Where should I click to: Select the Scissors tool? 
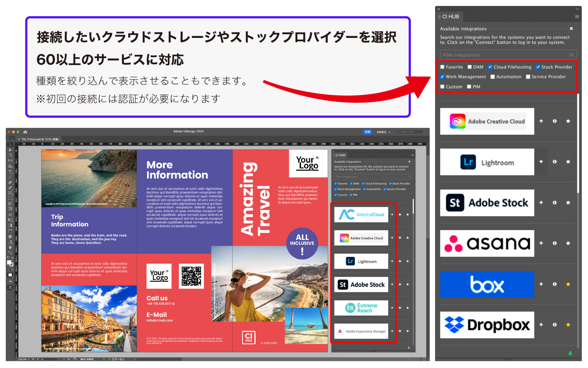point(10,215)
